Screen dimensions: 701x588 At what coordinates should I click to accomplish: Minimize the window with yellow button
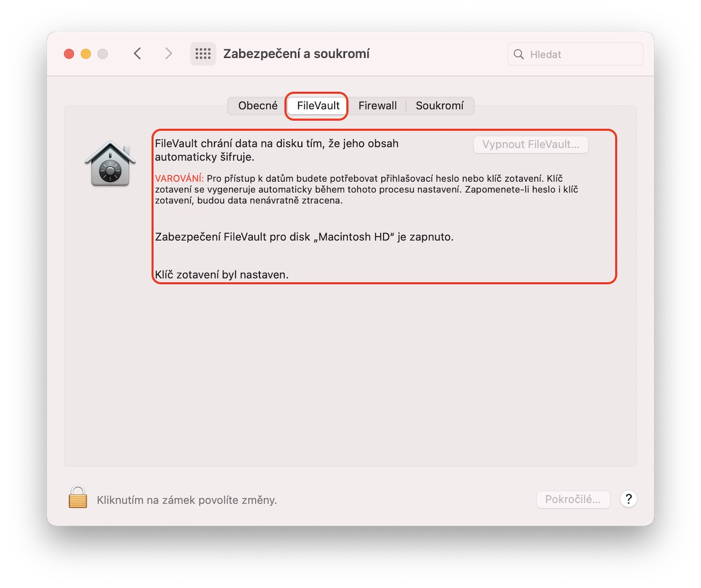click(x=86, y=54)
